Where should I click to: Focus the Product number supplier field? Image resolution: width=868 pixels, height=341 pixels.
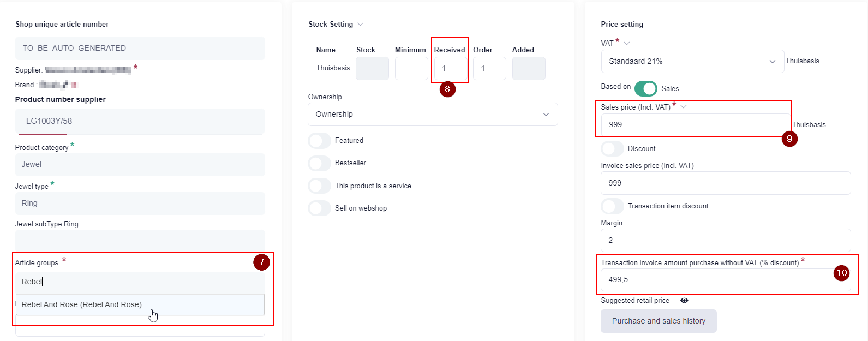point(140,122)
